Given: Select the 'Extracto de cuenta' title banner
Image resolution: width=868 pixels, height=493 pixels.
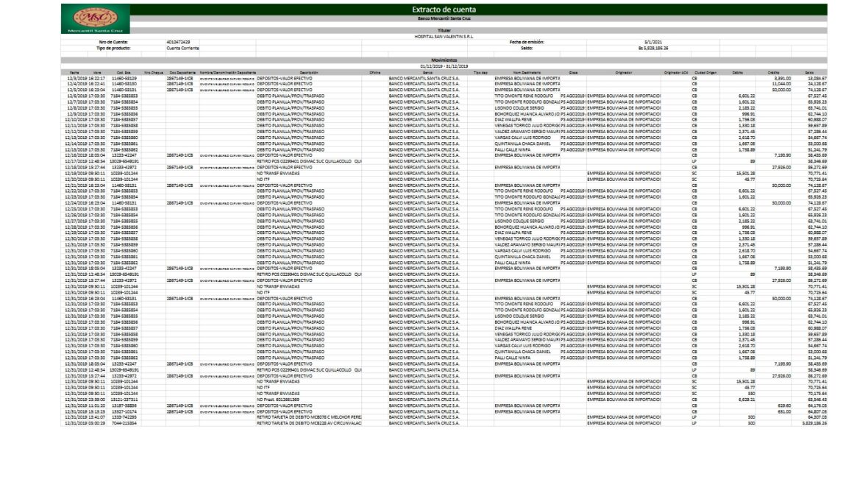Looking at the screenshot, I should [444, 10].
